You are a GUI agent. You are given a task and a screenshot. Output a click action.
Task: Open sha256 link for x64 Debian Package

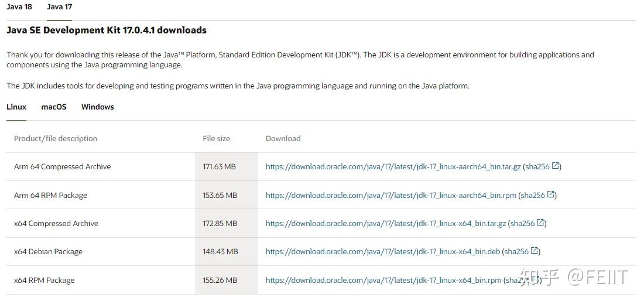[516, 251]
